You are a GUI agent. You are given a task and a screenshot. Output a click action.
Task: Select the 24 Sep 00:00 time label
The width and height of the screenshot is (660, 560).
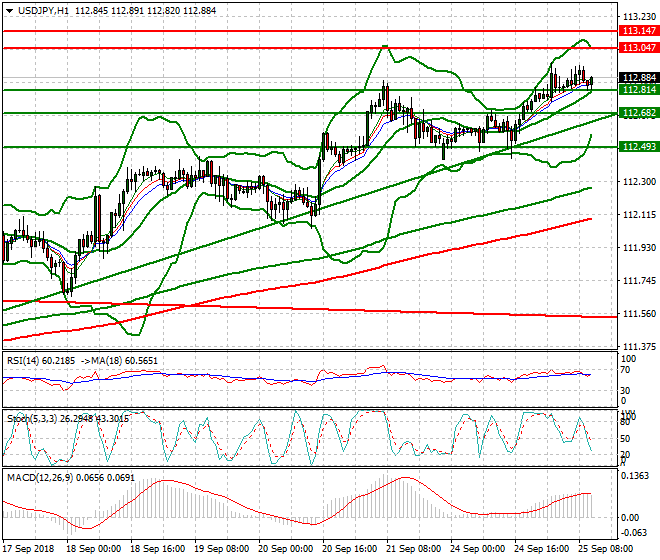click(x=477, y=549)
